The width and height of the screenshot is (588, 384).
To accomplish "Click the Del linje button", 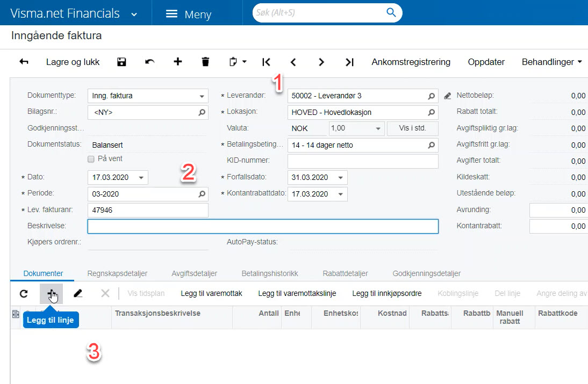I will tap(507, 293).
